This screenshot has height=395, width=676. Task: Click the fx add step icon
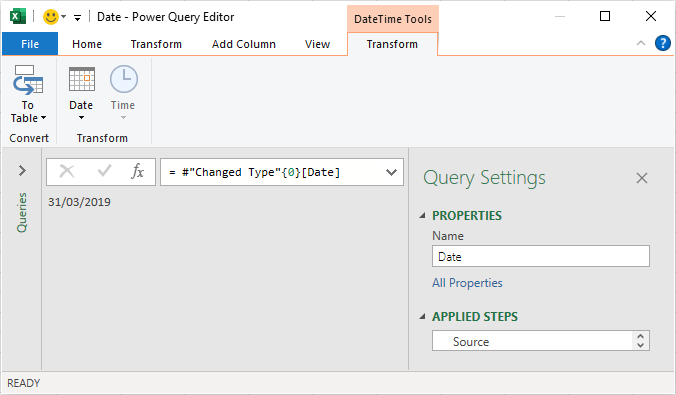pyautogui.click(x=138, y=171)
